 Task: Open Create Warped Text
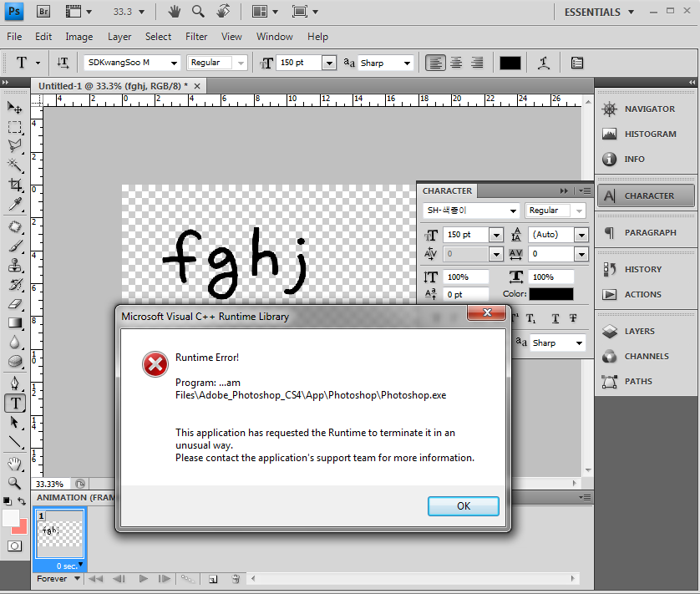coord(544,63)
